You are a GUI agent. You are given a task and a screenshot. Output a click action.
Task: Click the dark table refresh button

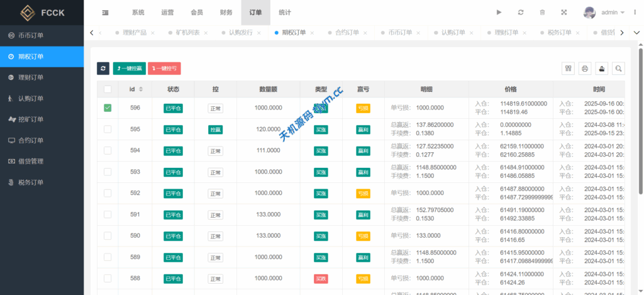click(x=103, y=69)
